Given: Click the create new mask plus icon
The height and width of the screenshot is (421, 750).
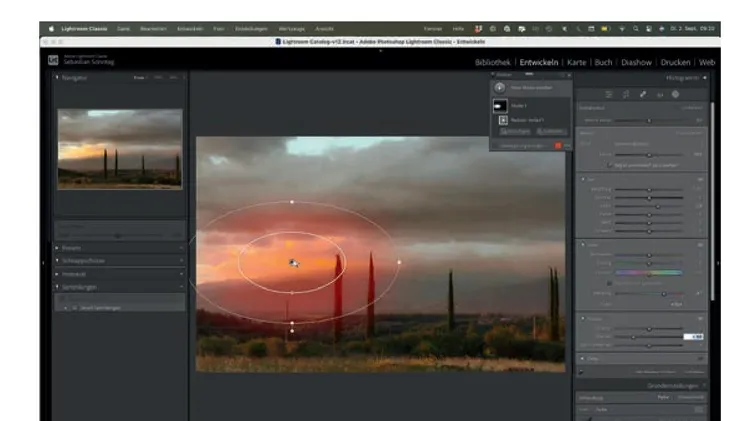Looking at the screenshot, I should (x=500, y=87).
